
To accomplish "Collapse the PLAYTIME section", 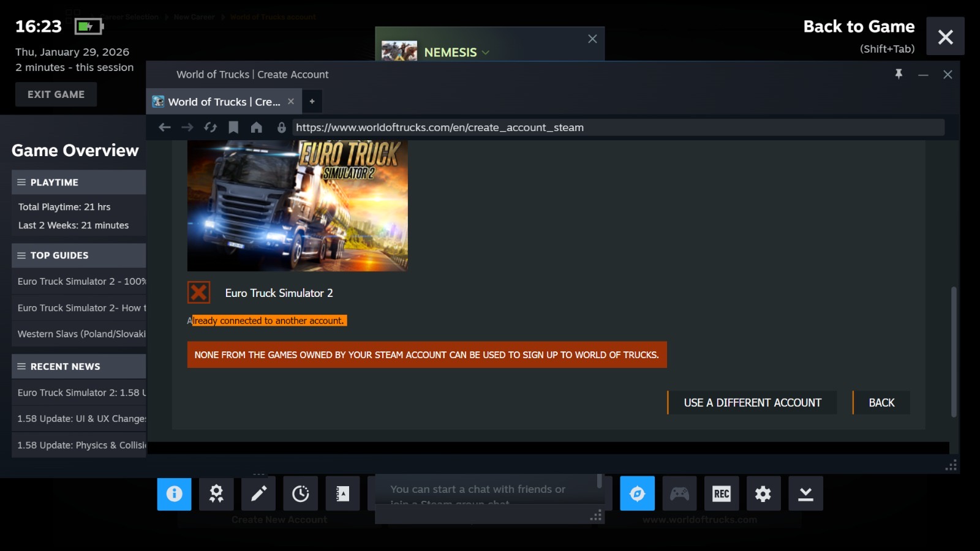I will [x=20, y=182].
